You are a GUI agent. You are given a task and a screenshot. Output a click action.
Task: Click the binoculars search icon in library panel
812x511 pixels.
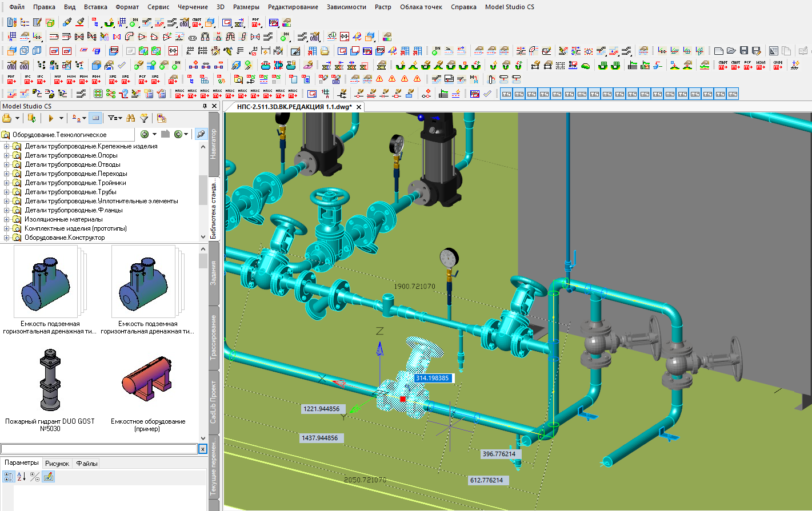(131, 118)
